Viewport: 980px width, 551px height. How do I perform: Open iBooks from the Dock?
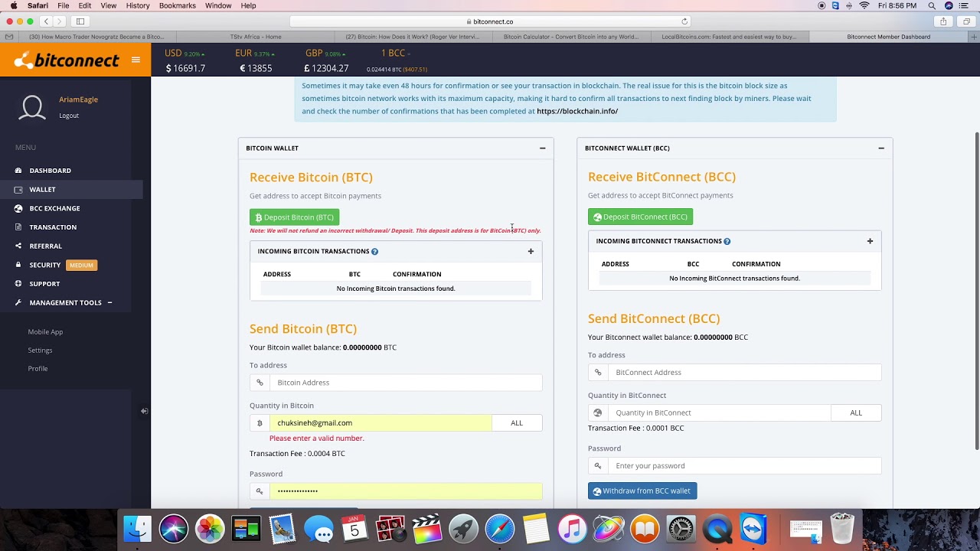(x=645, y=529)
